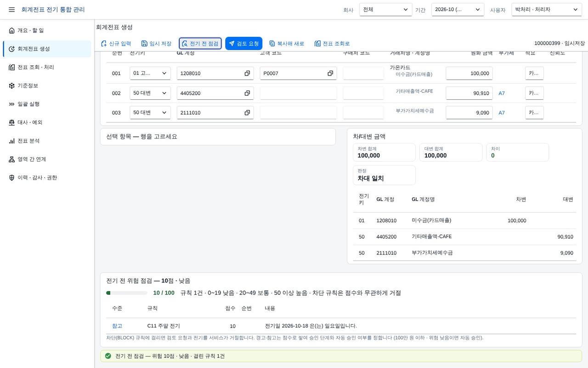Open 영역 간 연계 in sidebar
This screenshot has width=588, height=368.
[x=47, y=159]
